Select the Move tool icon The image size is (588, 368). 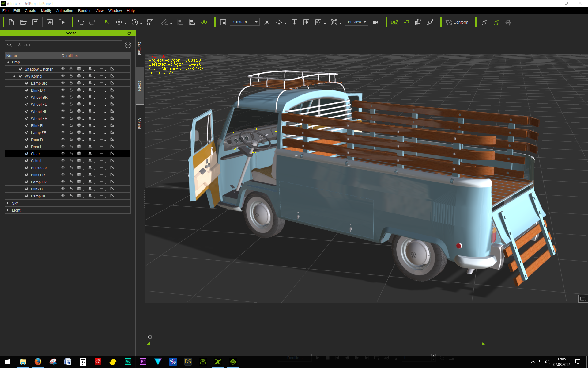119,22
